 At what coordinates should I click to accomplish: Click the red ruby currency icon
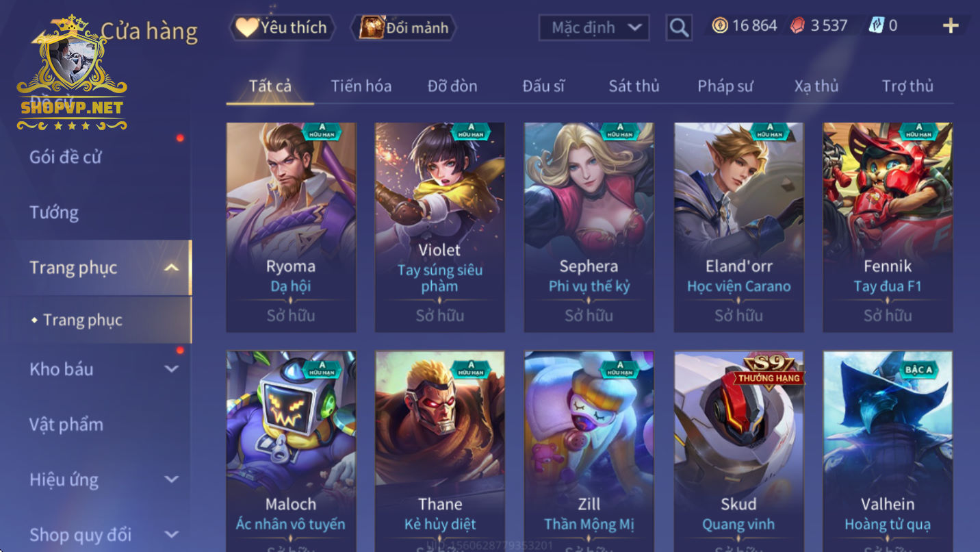point(798,26)
